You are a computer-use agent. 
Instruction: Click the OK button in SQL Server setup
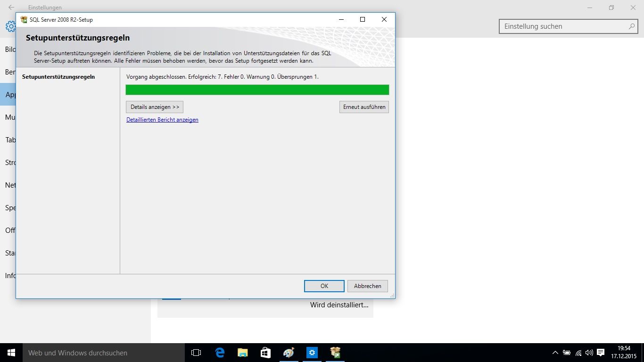point(324,286)
